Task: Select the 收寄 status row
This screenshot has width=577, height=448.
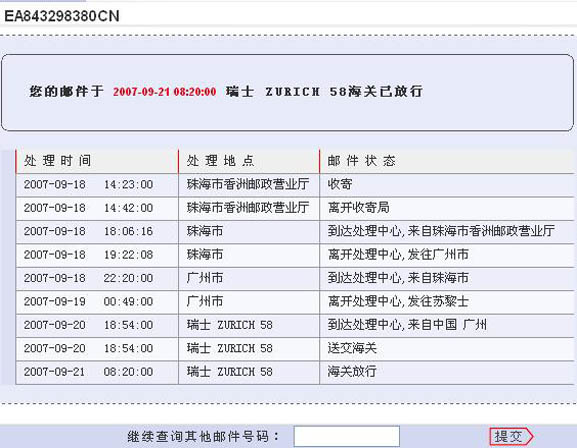Action: (295, 184)
